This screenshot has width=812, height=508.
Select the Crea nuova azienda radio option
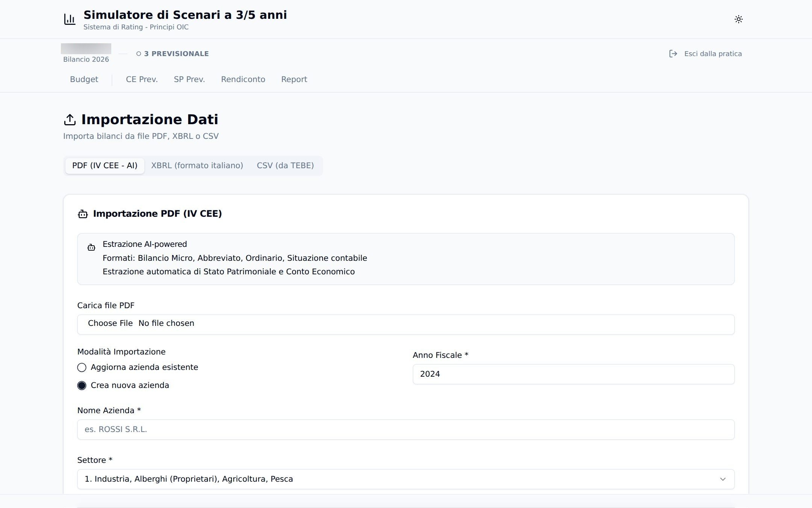[82, 385]
